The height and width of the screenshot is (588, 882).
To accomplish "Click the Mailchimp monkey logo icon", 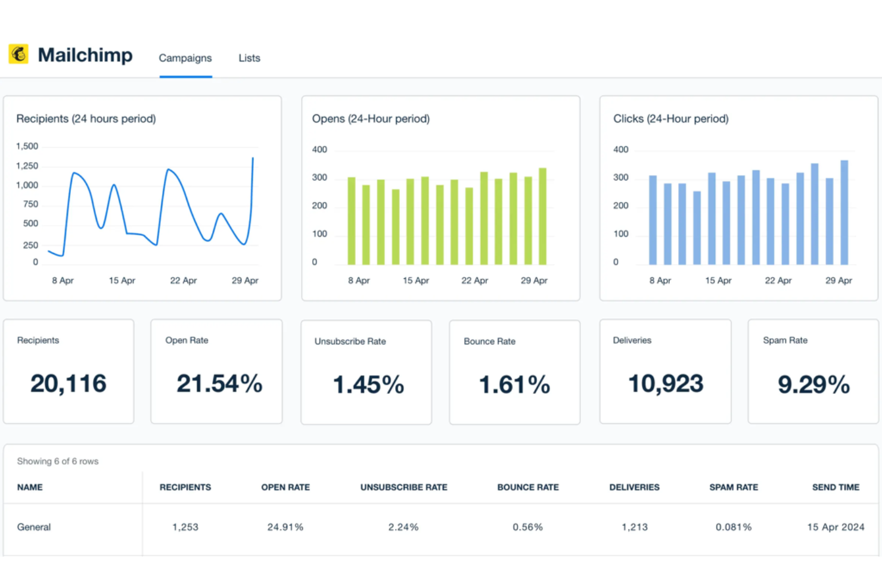I will point(18,54).
